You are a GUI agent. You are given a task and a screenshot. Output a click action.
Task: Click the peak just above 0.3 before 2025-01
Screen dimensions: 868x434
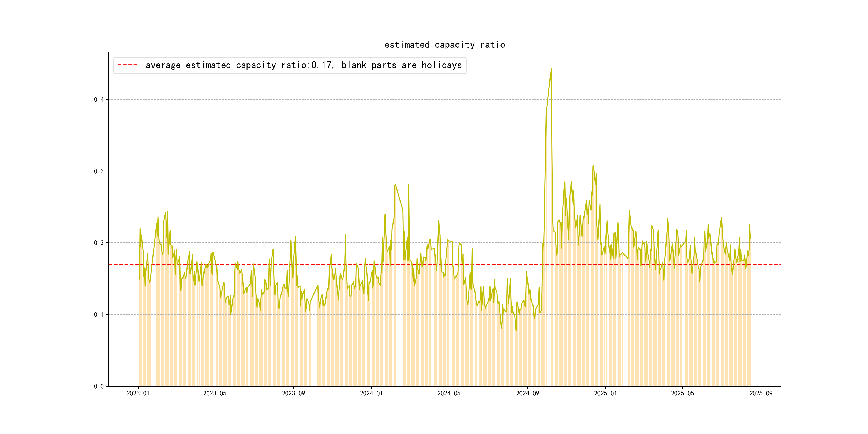click(x=593, y=166)
